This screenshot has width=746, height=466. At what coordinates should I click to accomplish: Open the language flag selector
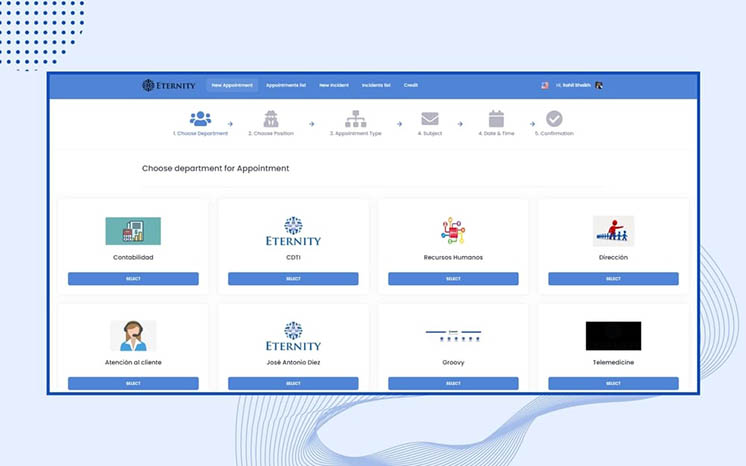tap(545, 85)
